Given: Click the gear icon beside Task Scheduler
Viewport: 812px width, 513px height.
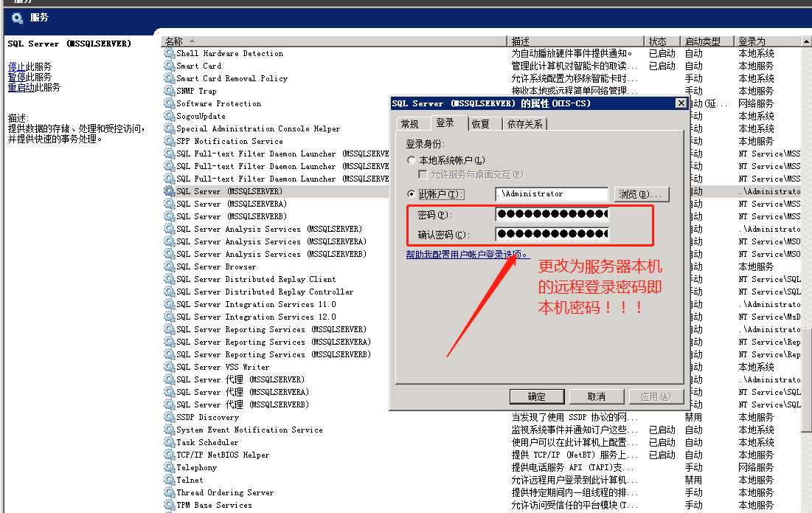Looking at the screenshot, I should [x=170, y=442].
